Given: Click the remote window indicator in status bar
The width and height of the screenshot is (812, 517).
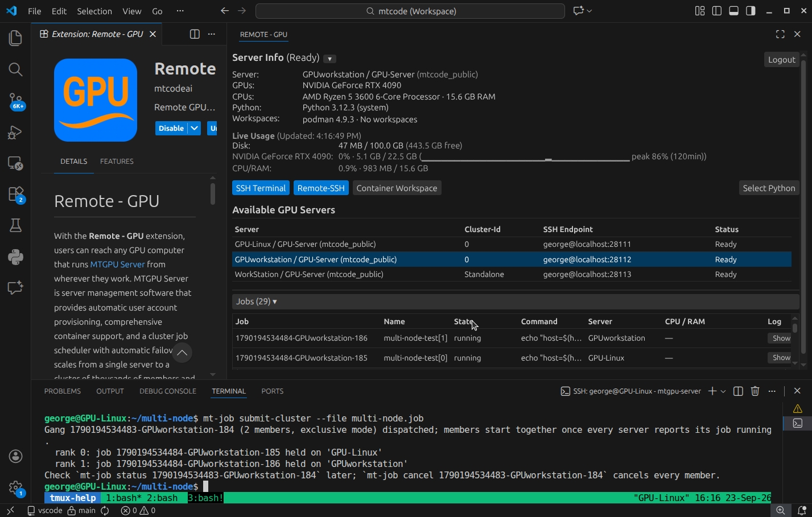Looking at the screenshot, I should [10, 511].
